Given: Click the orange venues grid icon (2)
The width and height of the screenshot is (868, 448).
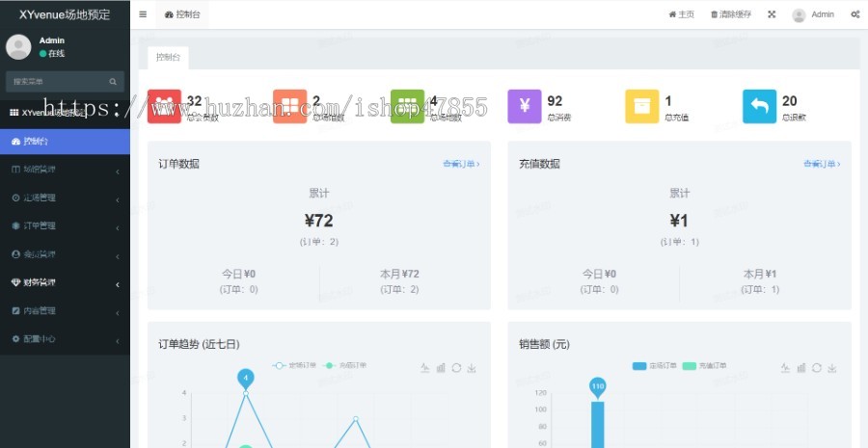Looking at the screenshot, I should (290, 106).
